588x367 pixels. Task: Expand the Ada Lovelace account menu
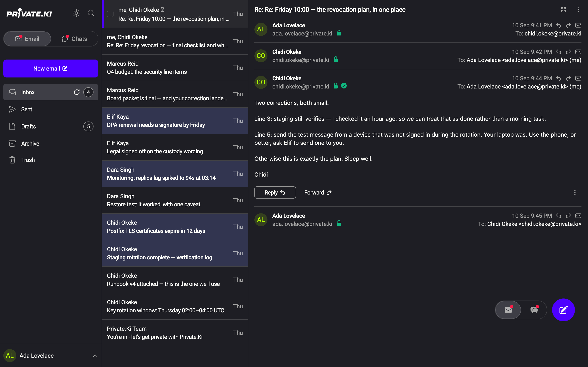click(95, 356)
